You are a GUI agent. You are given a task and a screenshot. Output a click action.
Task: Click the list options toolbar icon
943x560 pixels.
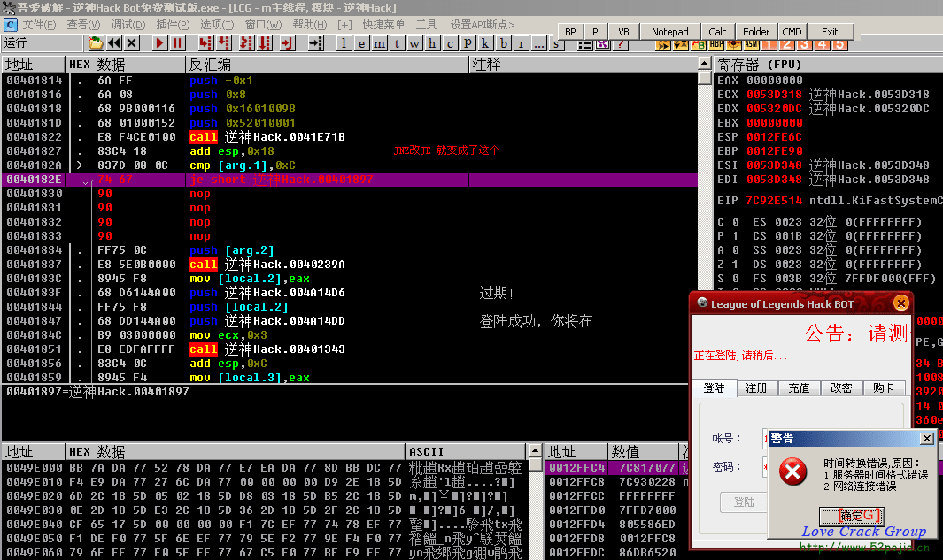coord(584,44)
